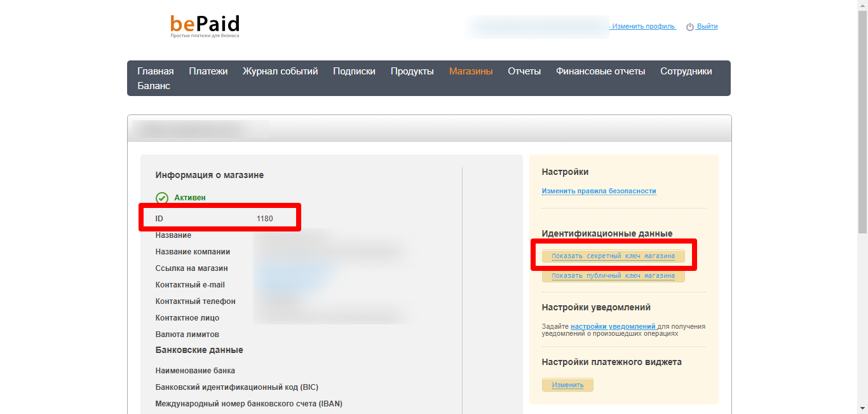The height and width of the screenshot is (414, 868).
Task: Open the Магазины tab in navigation
Action: pyautogui.click(x=471, y=71)
